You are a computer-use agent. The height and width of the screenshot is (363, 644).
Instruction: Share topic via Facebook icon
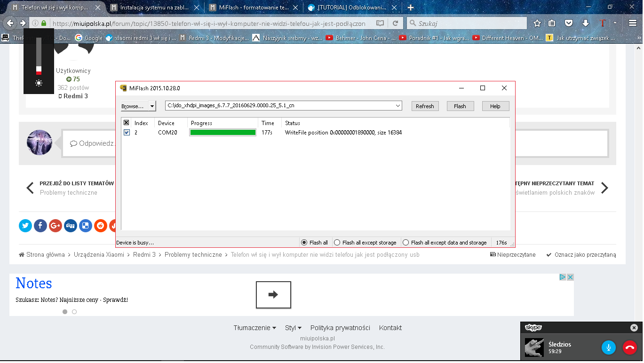pyautogui.click(x=40, y=226)
